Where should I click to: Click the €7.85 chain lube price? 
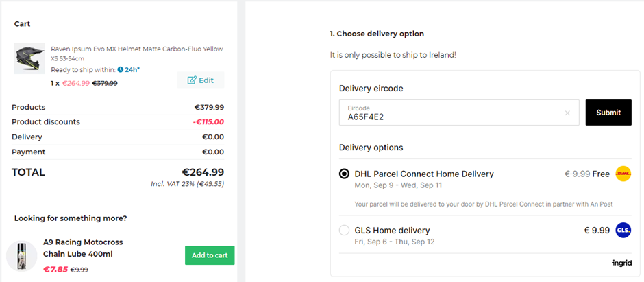pos(55,270)
